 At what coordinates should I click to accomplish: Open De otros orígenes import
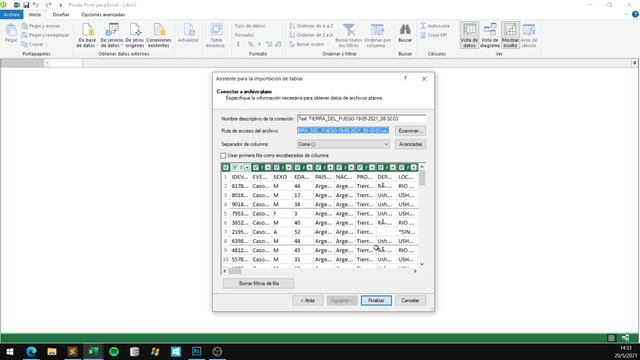(x=135, y=36)
